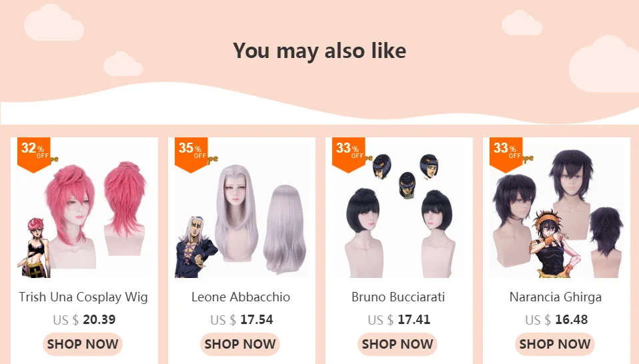Click Shop Now under Bruno Bucciarati
Image resolution: width=639 pixels, height=364 pixels.
point(398,344)
